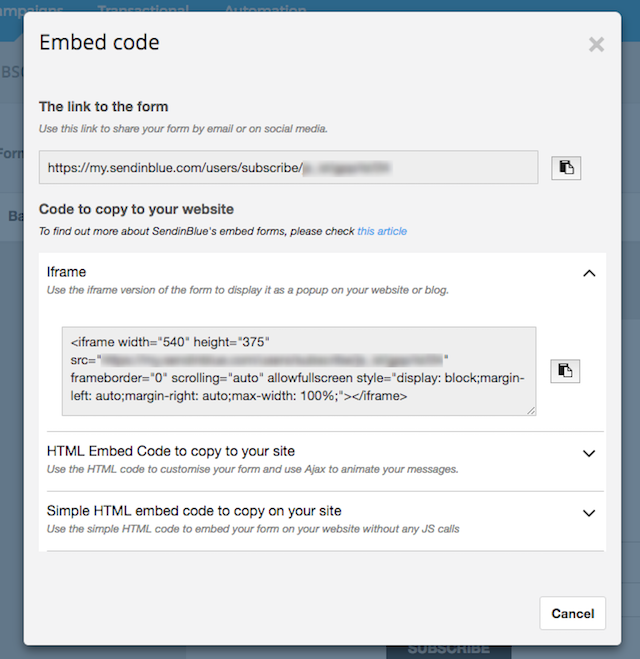Image resolution: width=640 pixels, height=659 pixels.
Task: Select the form link URL field
Action: pyautogui.click(x=288, y=167)
